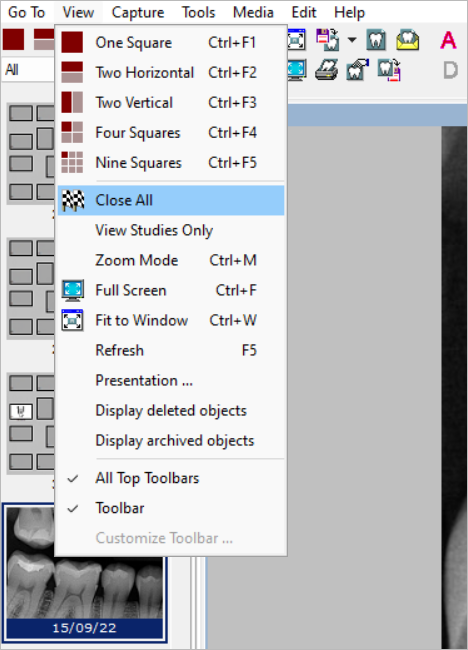Open the dropdown arrow beside save icon

click(352, 40)
